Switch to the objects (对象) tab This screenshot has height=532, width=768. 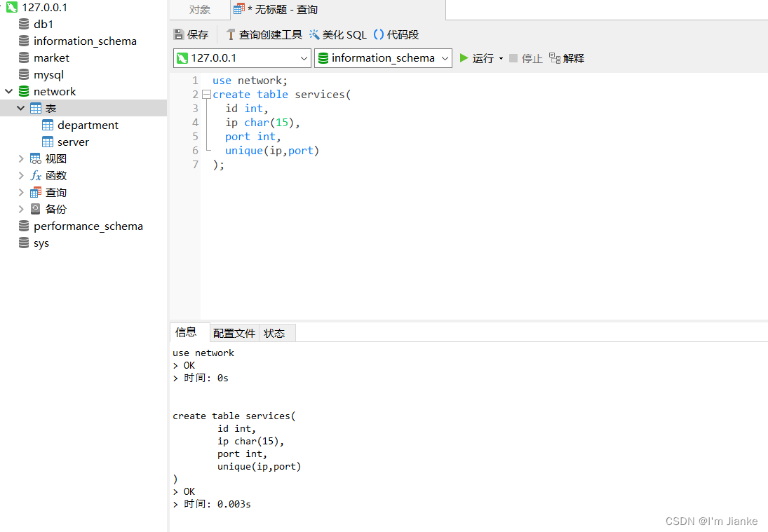pos(200,10)
